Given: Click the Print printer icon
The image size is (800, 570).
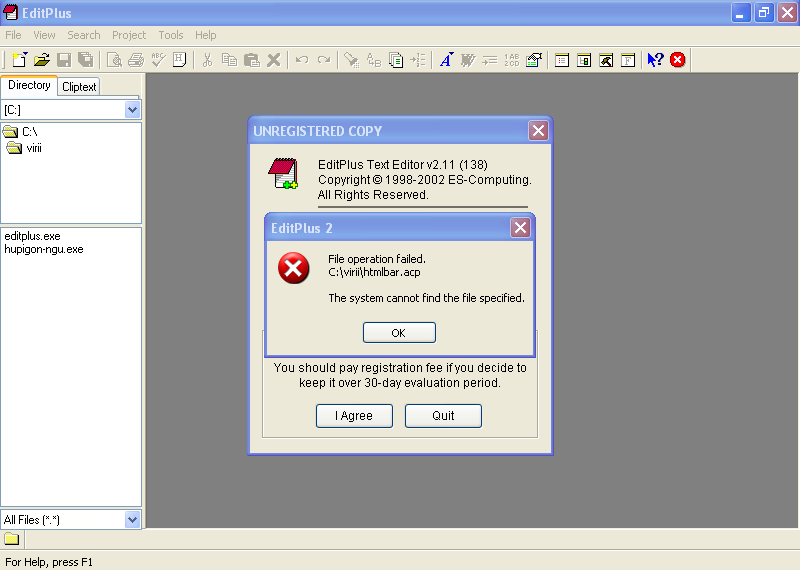Looking at the screenshot, I should coord(136,60).
